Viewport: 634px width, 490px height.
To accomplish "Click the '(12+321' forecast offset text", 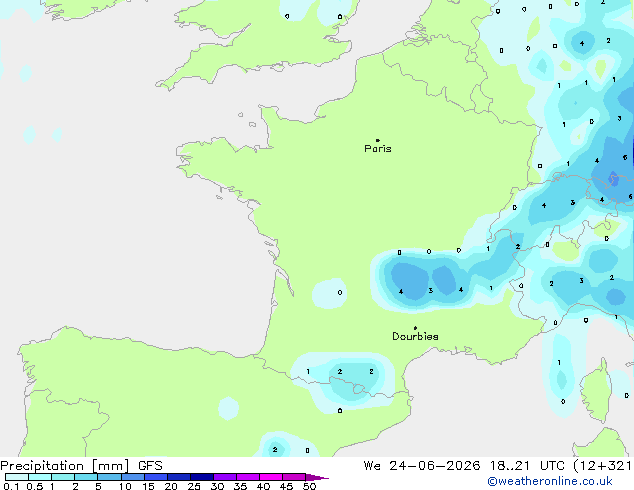I will click(x=602, y=466).
